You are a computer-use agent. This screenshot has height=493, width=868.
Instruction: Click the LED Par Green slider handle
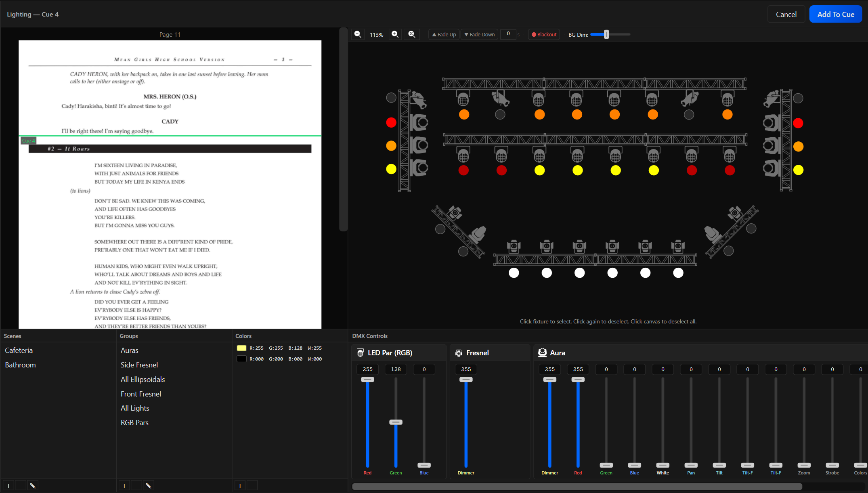tap(396, 422)
